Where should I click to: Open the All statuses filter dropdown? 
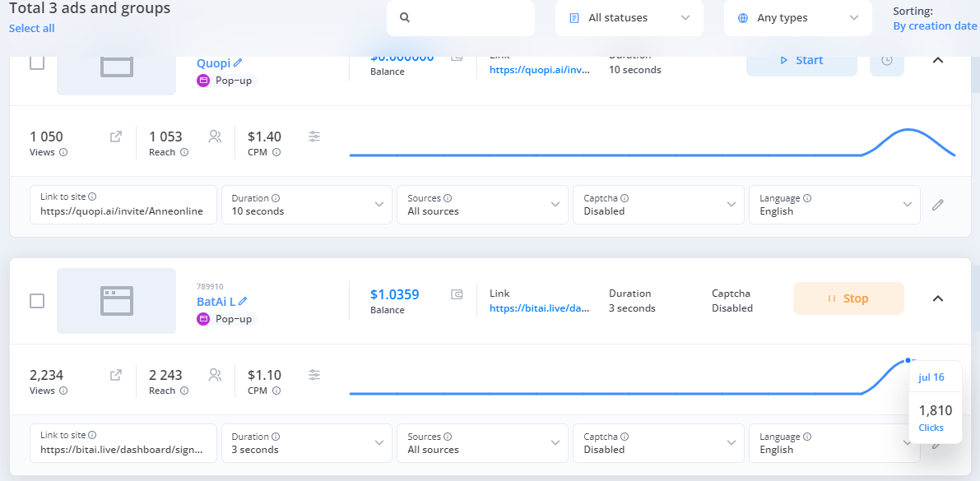(629, 18)
